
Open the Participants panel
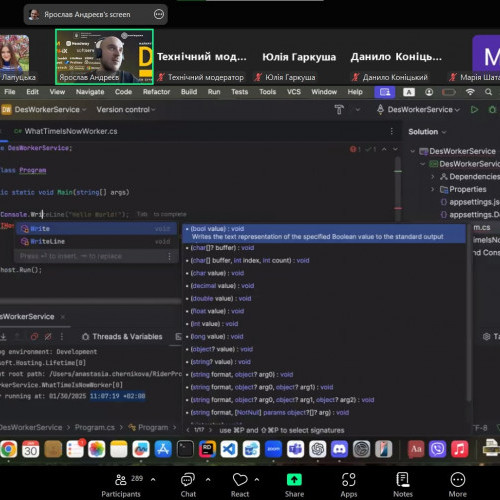click(121, 485)
